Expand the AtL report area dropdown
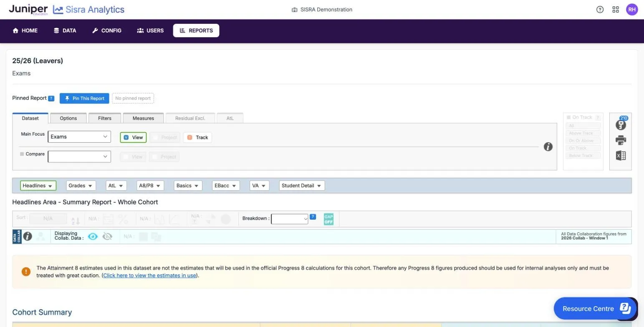This screenshot has height=327, width=644. [116, 186]
